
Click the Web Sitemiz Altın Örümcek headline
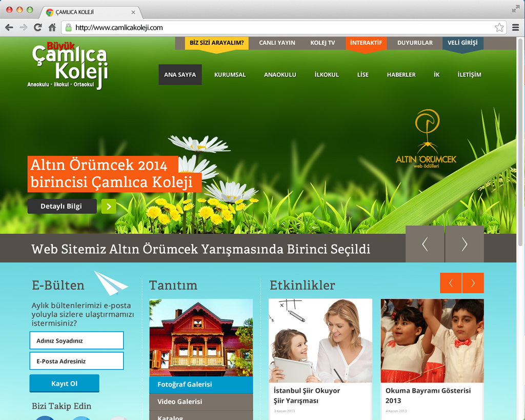[200, 249]
